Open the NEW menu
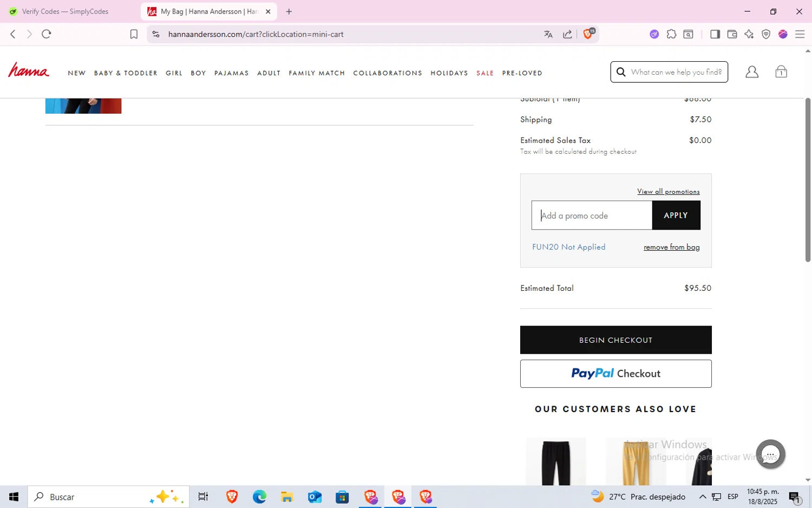Screen dimensions: 812x508 (x=77, y=73)
